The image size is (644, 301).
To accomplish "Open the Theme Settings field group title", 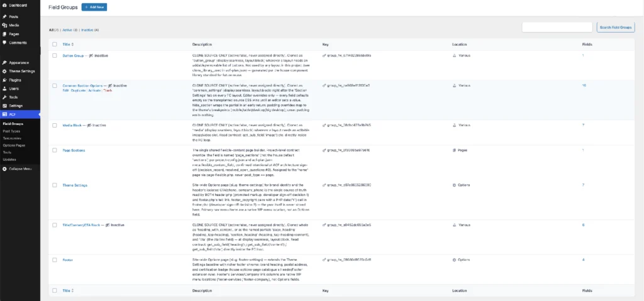I will tap(75, 185).
